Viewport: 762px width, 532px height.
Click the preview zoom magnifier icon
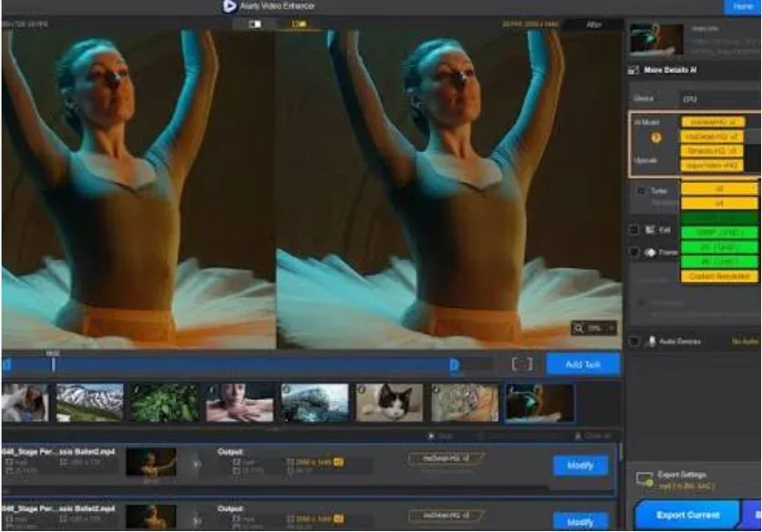(x=578, y=329)
